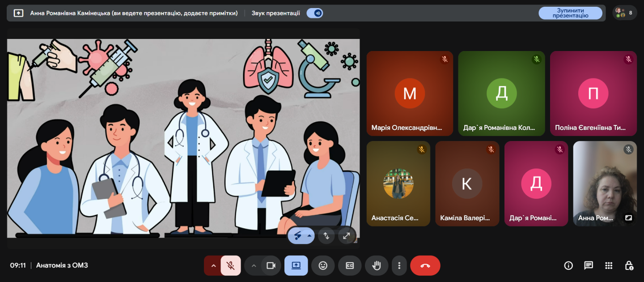Image resolution: width=644 pixels, height=282 pixels.
Task: End the call with red hang-up button
Action: (x=425, y=265)
